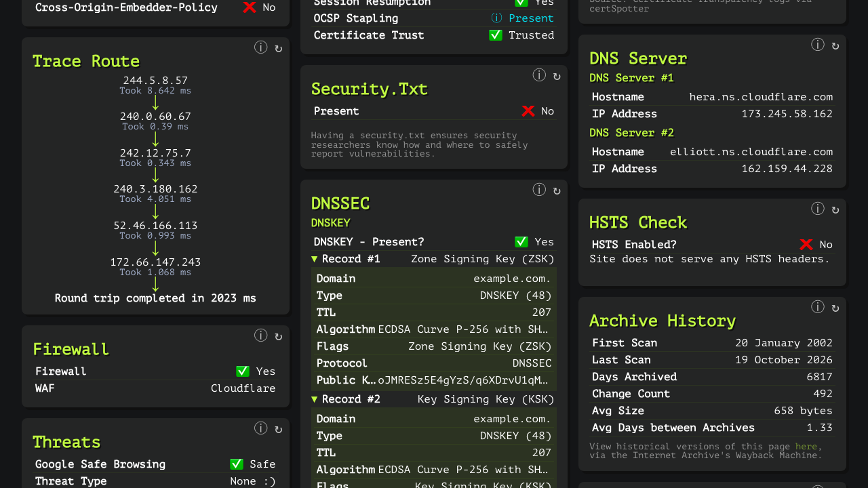868x488 pixels.
Task: Click red X beside Security.Txt Present
Action: click(x=528, y=111)
